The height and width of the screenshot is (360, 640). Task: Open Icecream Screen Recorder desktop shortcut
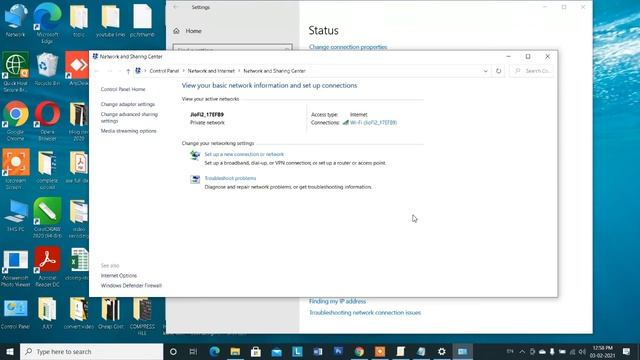(16, 169)
